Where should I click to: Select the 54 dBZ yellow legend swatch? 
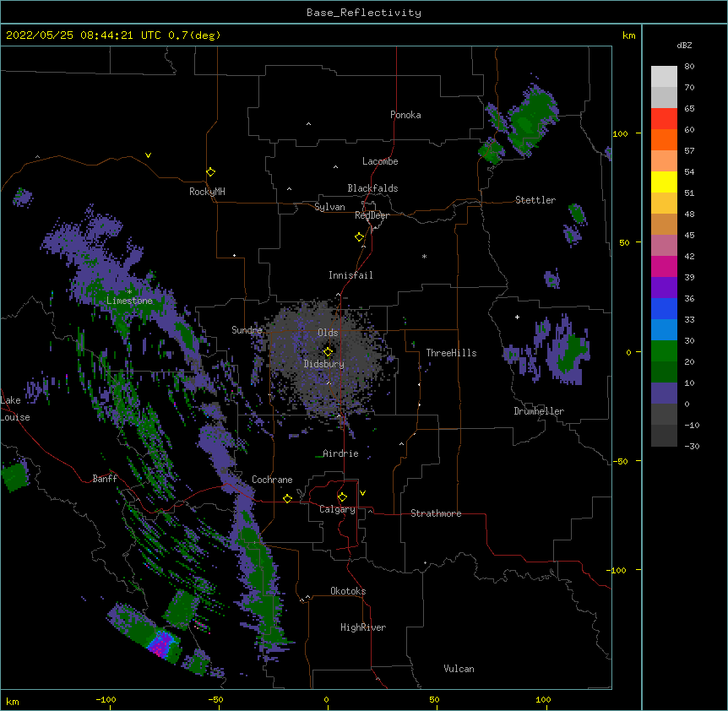coord(664,182)
